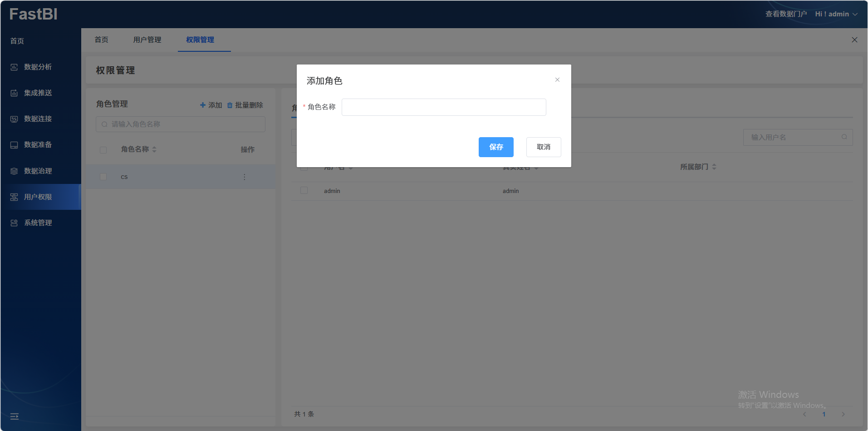
Task: Click the 取消 button
Action: point(543,147)
